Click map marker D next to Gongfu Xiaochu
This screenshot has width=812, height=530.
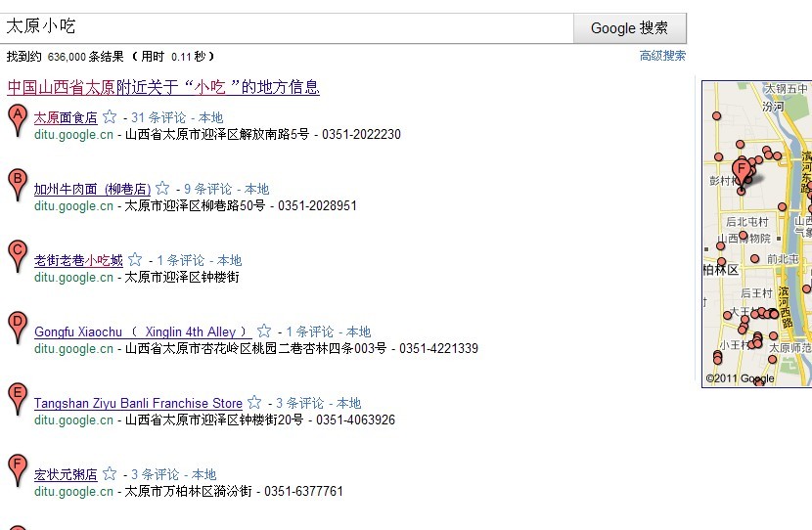(x=18, y=328)
